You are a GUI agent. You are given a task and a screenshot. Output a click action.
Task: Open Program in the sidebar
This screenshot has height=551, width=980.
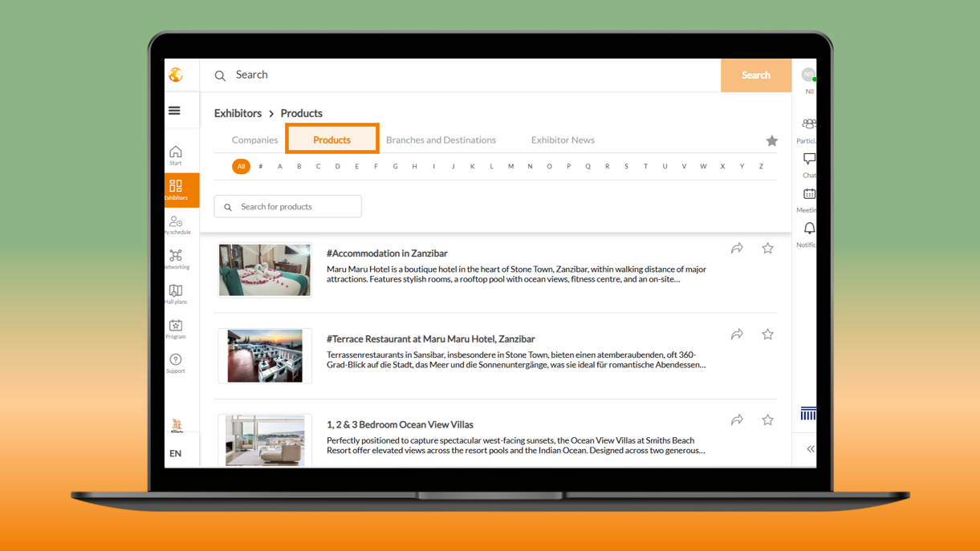click(176, 329)
